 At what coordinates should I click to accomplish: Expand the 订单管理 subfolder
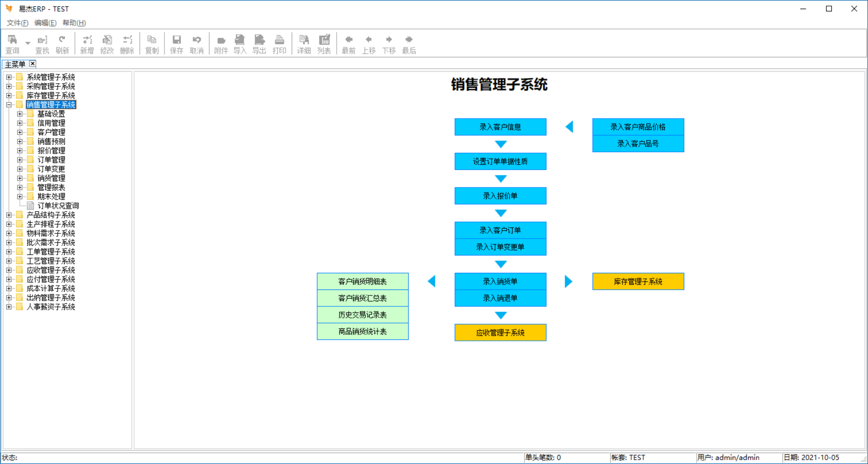20,160
